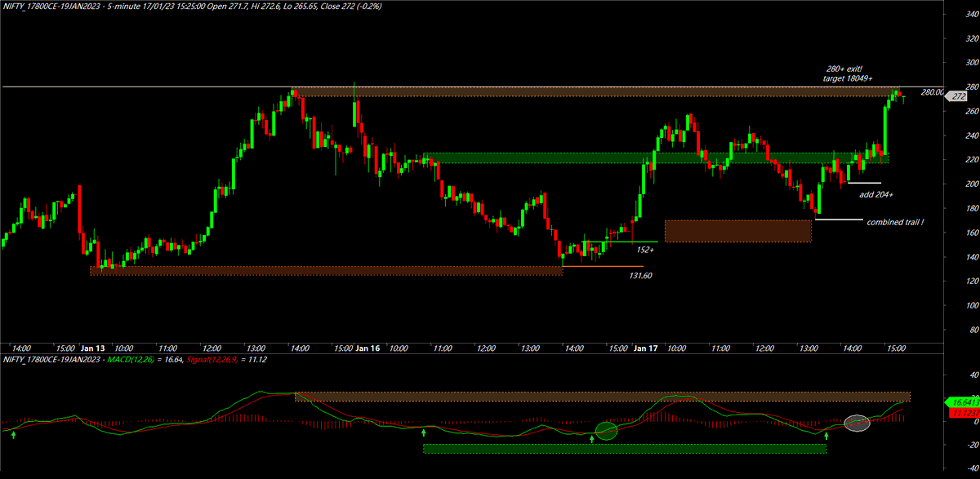The height and width of the screenshot is (479, 980).
Task: Select the 'combined trail !' label
Action: coord(894,222)
